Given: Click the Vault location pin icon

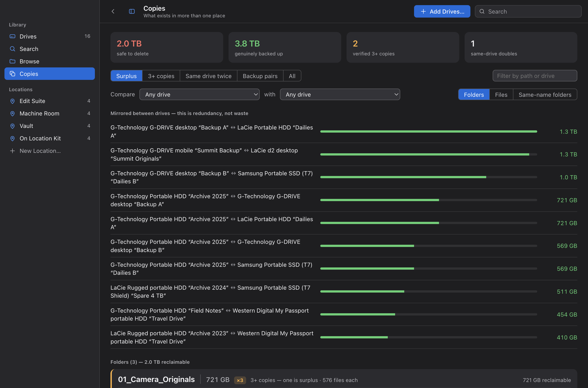Looking at the screenshot, I should [x=12, y=126].
